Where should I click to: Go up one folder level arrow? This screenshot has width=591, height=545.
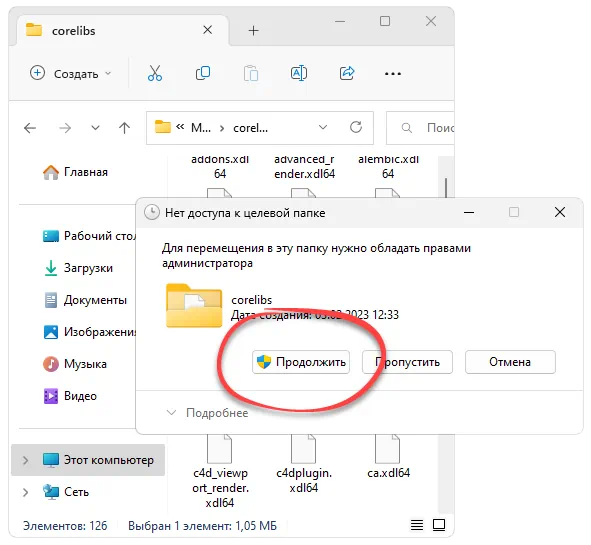pyautogui.click(x=124, y=128)
